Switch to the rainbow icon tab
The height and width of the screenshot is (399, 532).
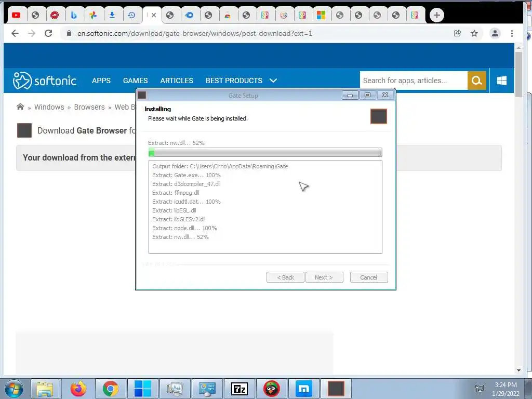[x=228, y=15]
